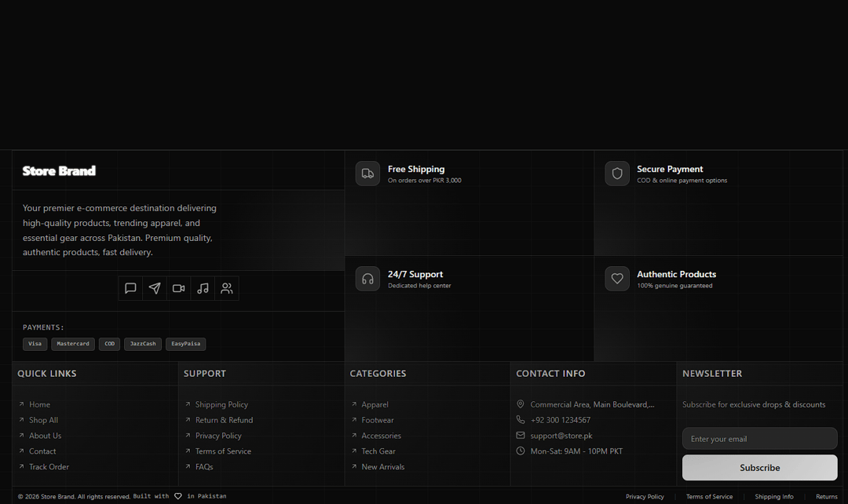Open Terms of Service in bottom bar
The image size is (848, 504).
point(709,496)
